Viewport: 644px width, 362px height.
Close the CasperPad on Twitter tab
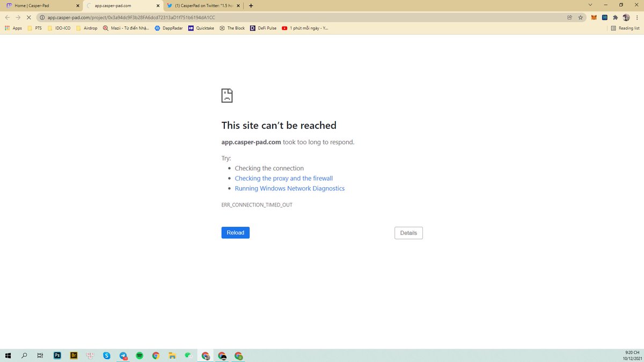click(238, 5)
